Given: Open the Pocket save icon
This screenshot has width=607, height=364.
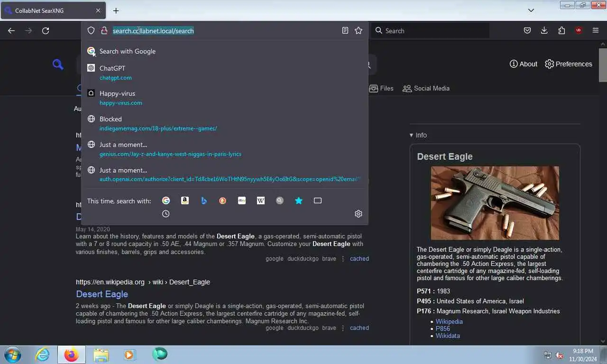Looking at the screenshot, I should 527,31.
